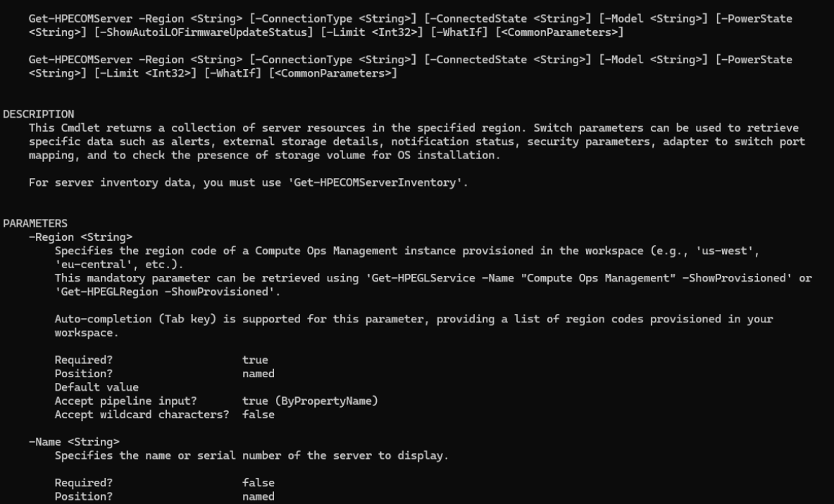834x504 pixels.
Task: Click the DESCRIPTION section heading
Action: tap(39, 114)
